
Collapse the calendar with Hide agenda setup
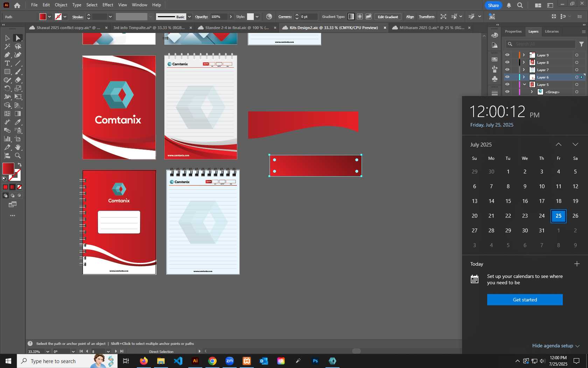(x=556, y=346)
